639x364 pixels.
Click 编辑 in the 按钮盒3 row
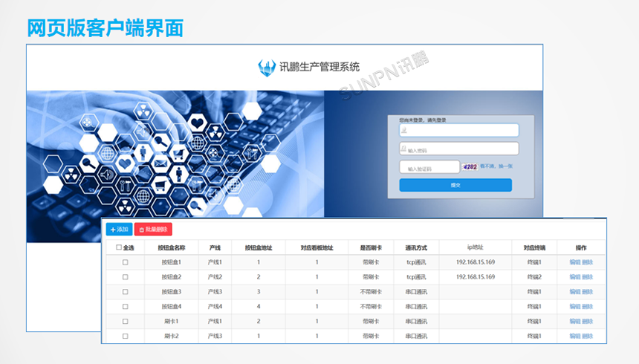pos(575,291)
